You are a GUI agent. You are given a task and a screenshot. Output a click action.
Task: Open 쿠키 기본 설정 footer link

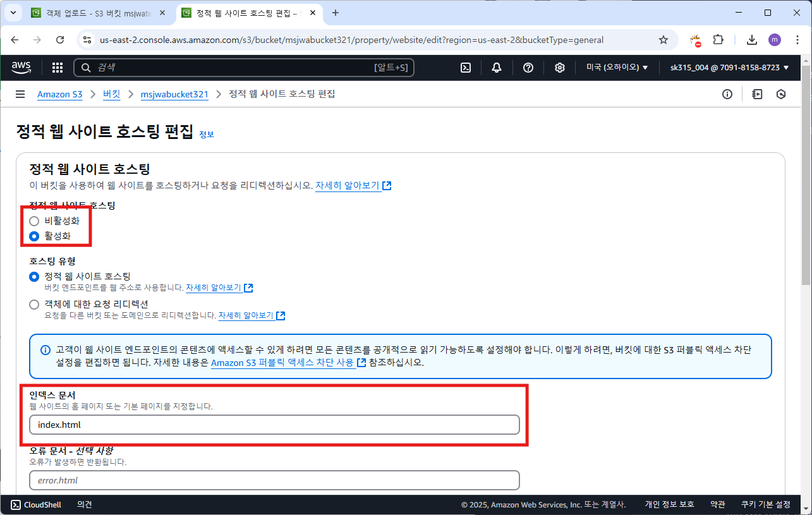[x=765, y=504]
